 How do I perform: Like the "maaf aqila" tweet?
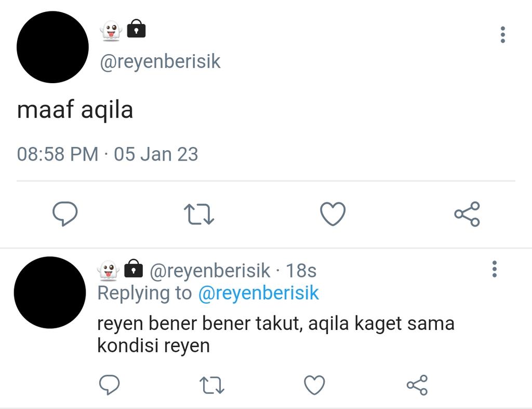[333, 214]
